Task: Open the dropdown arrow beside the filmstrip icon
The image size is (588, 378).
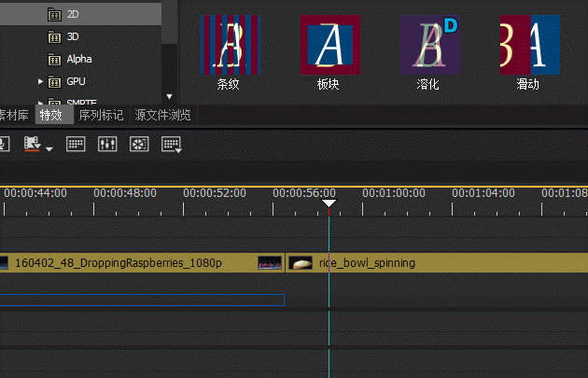Action: [49, 147]
